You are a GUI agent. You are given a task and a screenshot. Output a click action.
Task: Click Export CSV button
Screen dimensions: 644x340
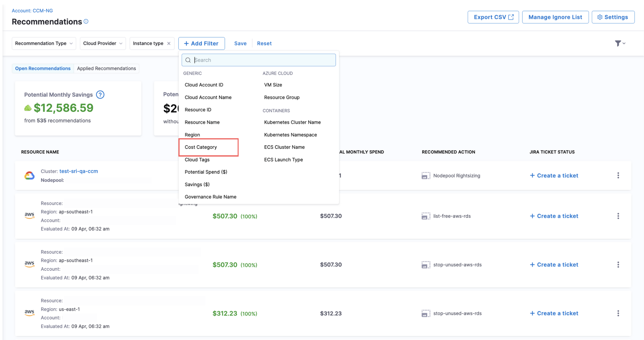(493, 17)
